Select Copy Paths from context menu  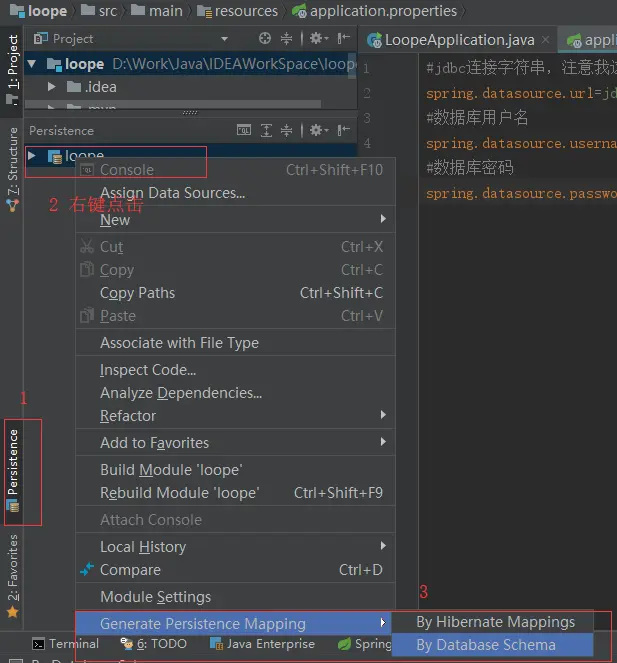pyautogui.click(x=236, y=293)
